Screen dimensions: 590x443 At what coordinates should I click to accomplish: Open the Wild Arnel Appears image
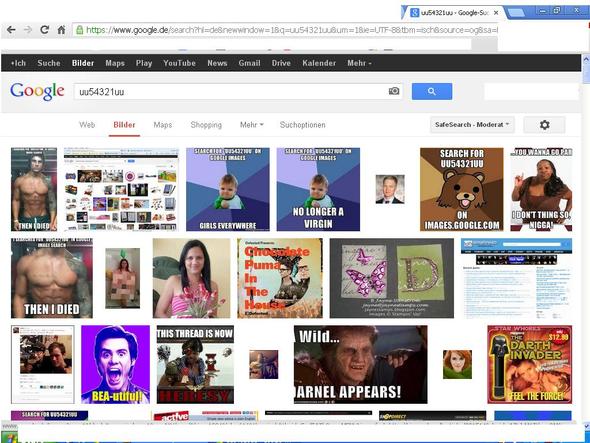point(360,364)
